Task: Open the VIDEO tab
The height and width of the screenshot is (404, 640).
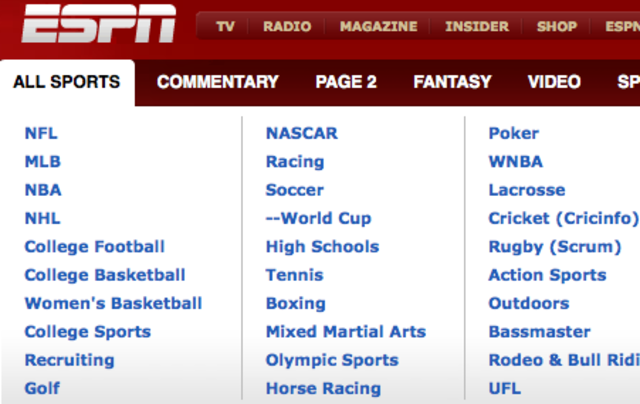Action: point(554,82)
